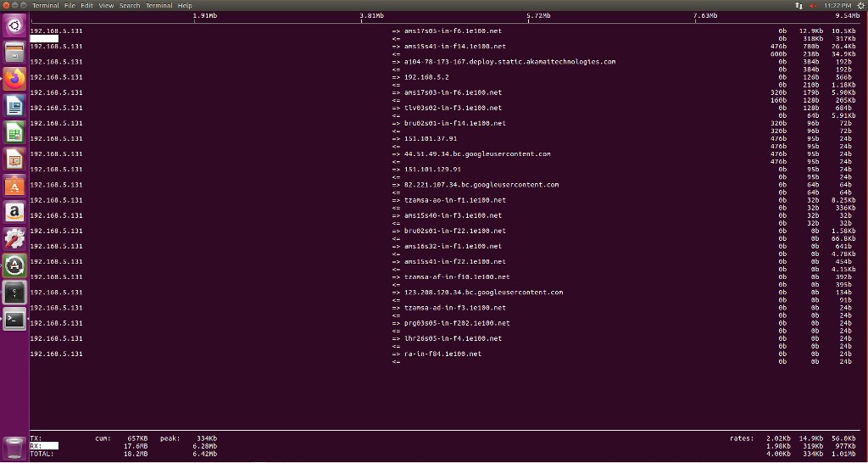Image resolution: width=868 pixels, height=463 pixels.
Task: Open the Ubuntu Dash search launcher
Action: [14, 25]
